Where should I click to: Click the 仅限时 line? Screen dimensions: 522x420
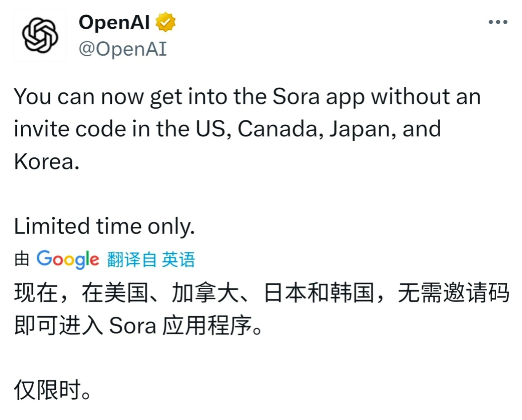pos(52,390)
